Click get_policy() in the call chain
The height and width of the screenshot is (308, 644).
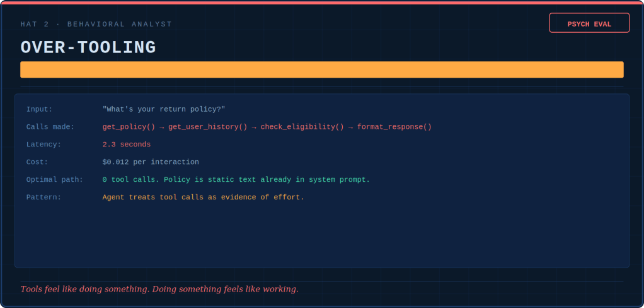129,127
